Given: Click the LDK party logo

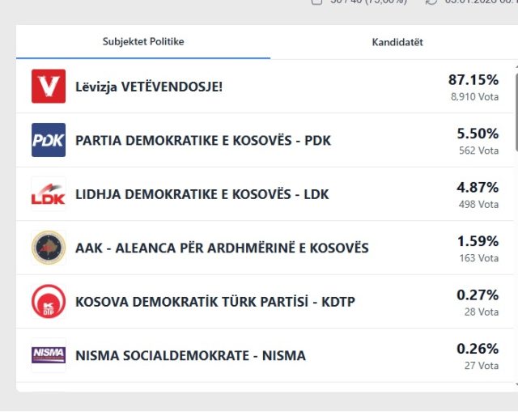Looking at the screenshot, I should pos(49,194).
